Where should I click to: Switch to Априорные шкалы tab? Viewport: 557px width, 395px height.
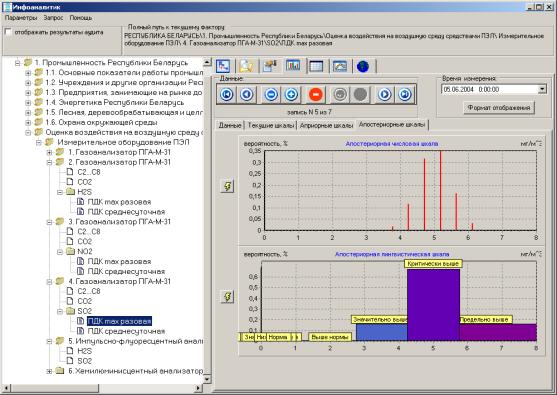(326, 125)
